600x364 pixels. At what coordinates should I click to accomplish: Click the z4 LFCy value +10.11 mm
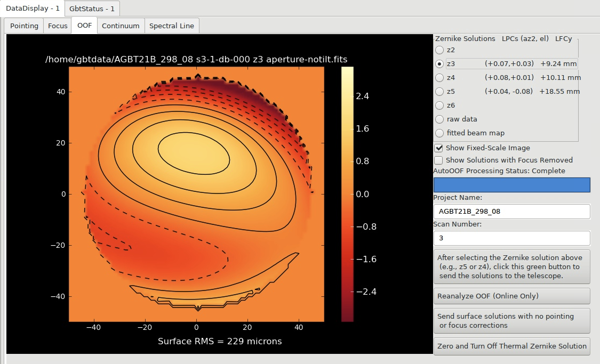pyautogui.click(x=561, y=78)
